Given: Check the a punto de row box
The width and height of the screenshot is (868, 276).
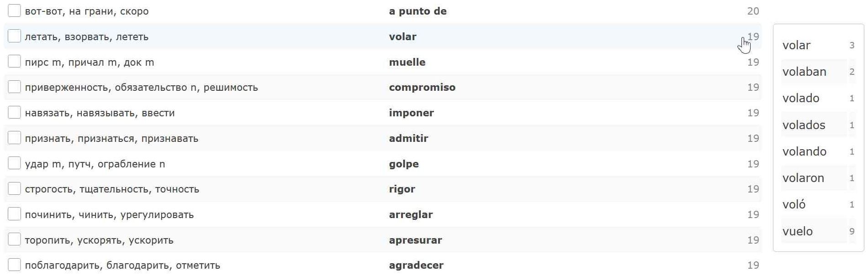Looking at the screenshot, I should pyautogui.click(x=14, y=10).
